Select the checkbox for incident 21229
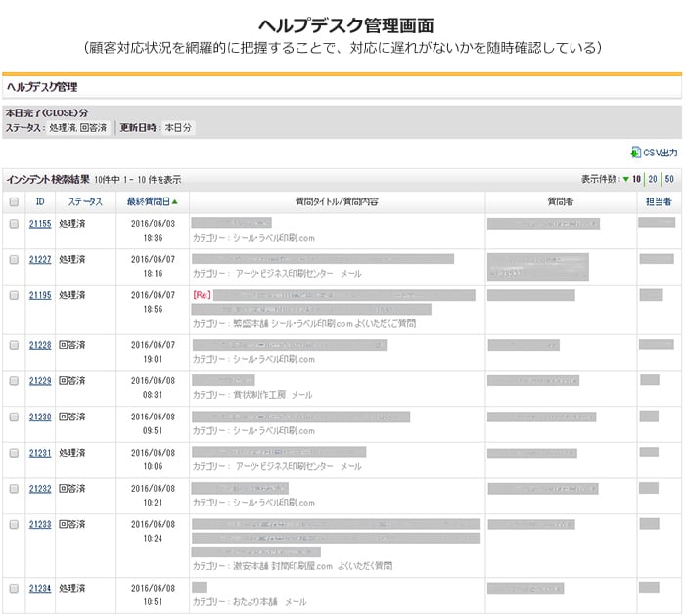Viewport: 685px width, 616px height. (x=14, y=381)
